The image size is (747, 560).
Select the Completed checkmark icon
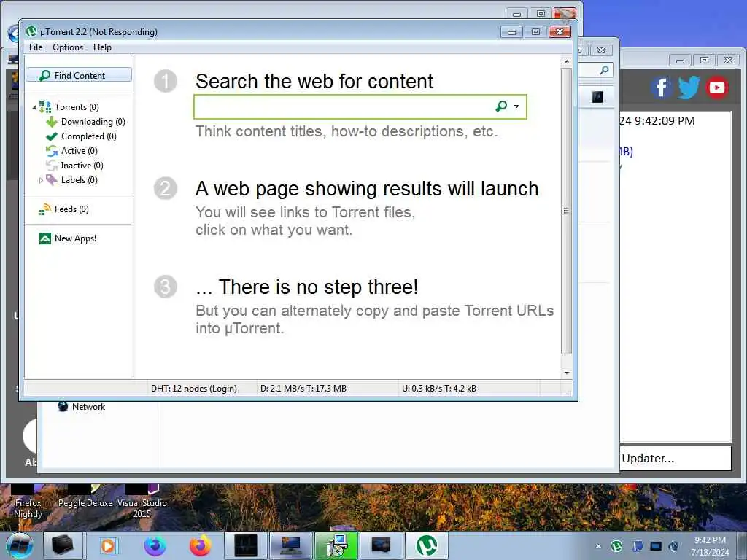click(52, 136)
